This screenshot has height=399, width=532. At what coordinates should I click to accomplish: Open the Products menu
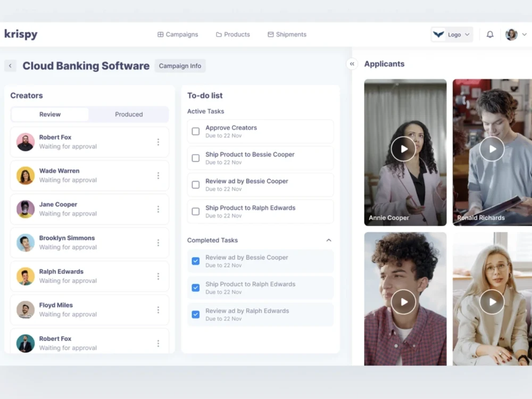pos(233,34)
